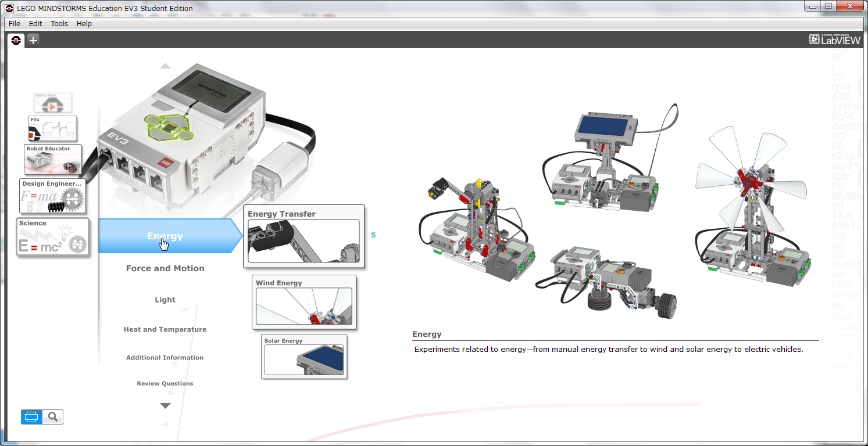The width and height of the screenshot is (868, 446).
Task: Select the Force and Motion topic
Action: [x=165, y=268]
